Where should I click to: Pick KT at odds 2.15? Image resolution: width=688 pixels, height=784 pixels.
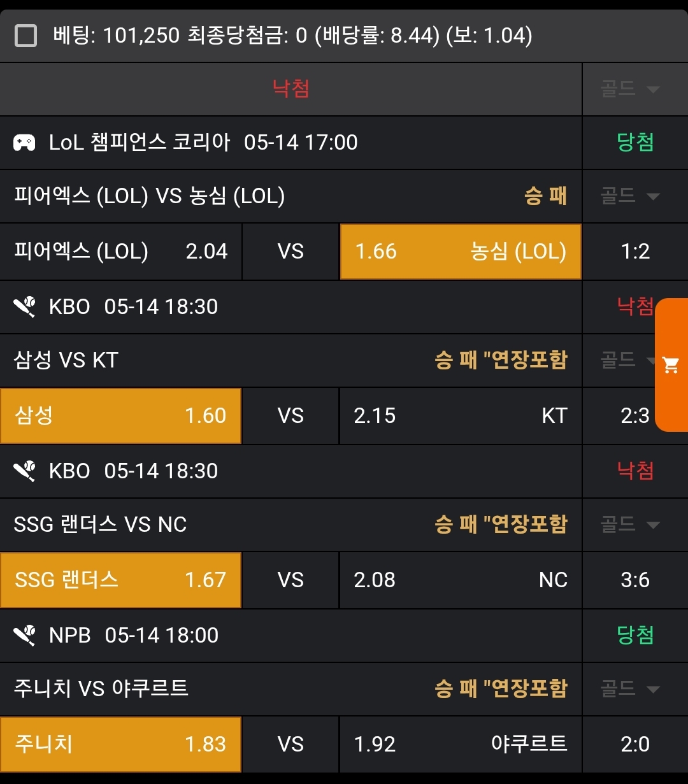click(461, 416)
